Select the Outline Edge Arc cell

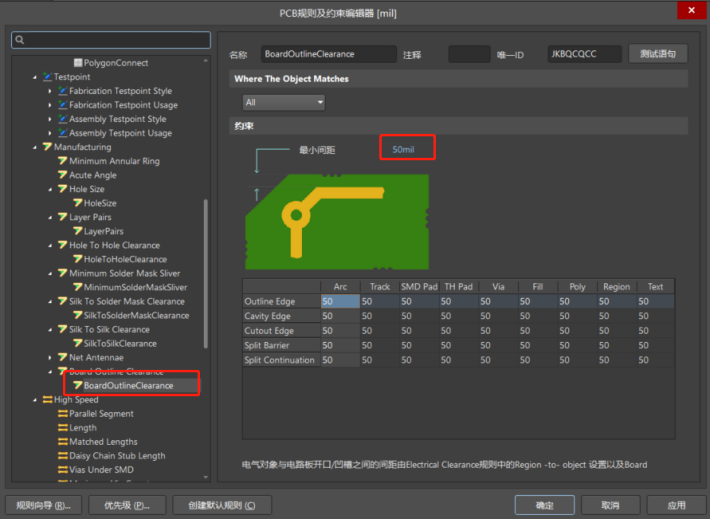coord(340,301)
